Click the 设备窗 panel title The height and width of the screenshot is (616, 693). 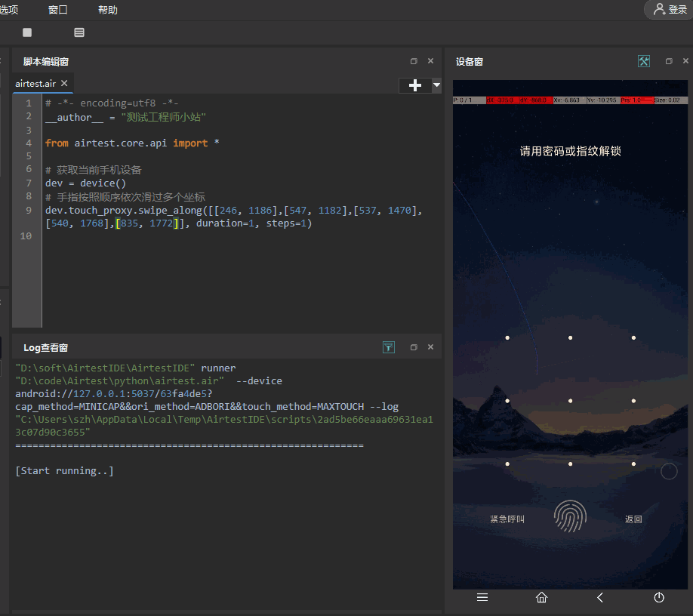(x=470, y=61)
